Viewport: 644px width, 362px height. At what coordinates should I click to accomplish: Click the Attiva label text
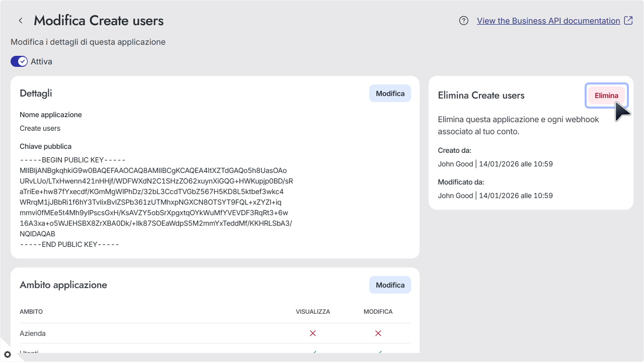pyautogui.click(x=41, y=61)
